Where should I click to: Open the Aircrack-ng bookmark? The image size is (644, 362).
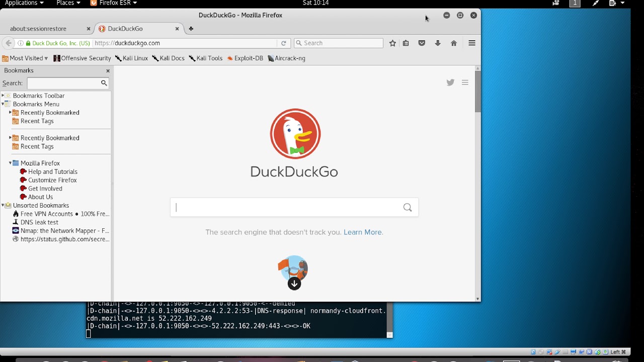coord(287,58)
